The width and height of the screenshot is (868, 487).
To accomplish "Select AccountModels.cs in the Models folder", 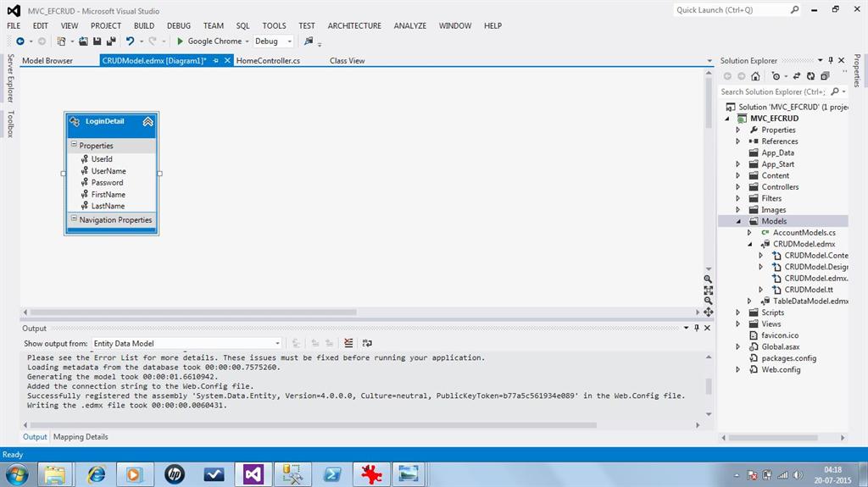I will tap(804, 232).
